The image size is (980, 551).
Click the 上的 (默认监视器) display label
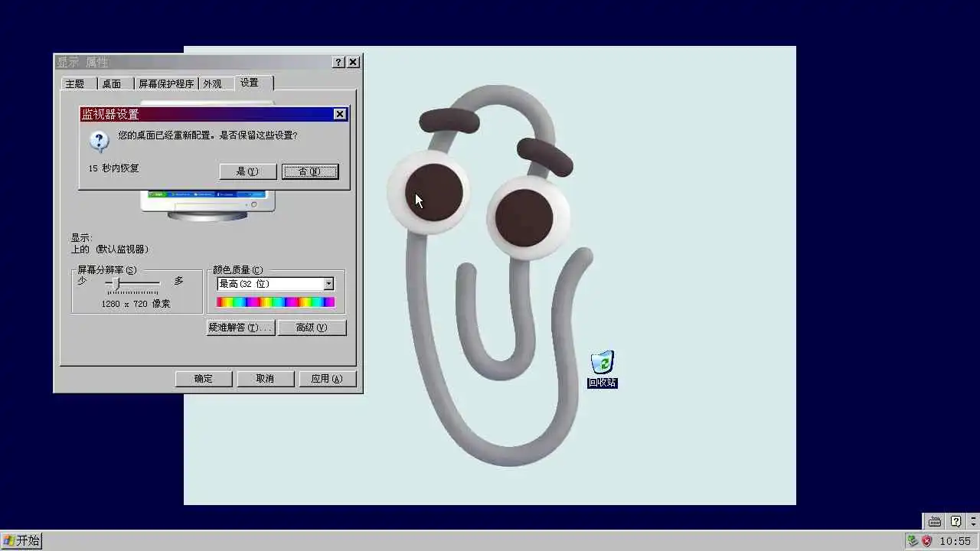pyautogui.click(x=109, y=249)
